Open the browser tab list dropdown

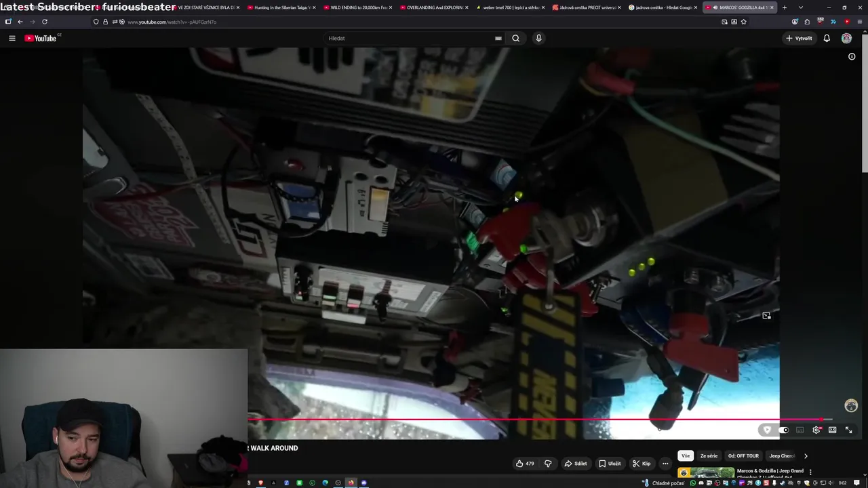pyautogui.click(x=801, y=7)
